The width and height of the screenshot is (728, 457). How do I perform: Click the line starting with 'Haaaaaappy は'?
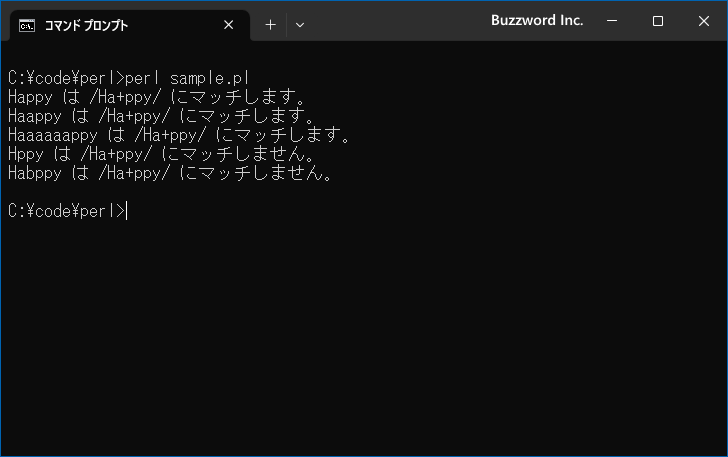click(x=179, y=135)
